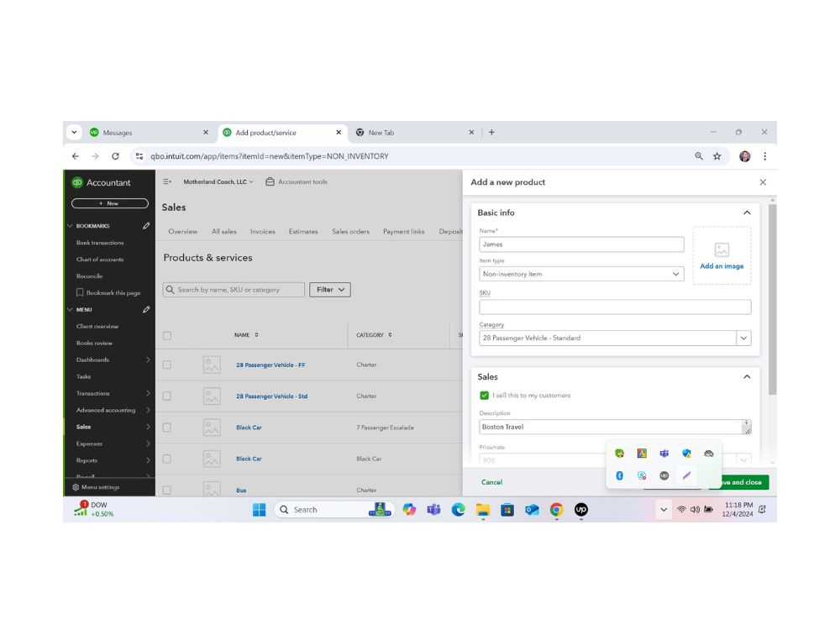
Task: Open Motherland Coach, LLC company switcher
Action: coord(218,181)
